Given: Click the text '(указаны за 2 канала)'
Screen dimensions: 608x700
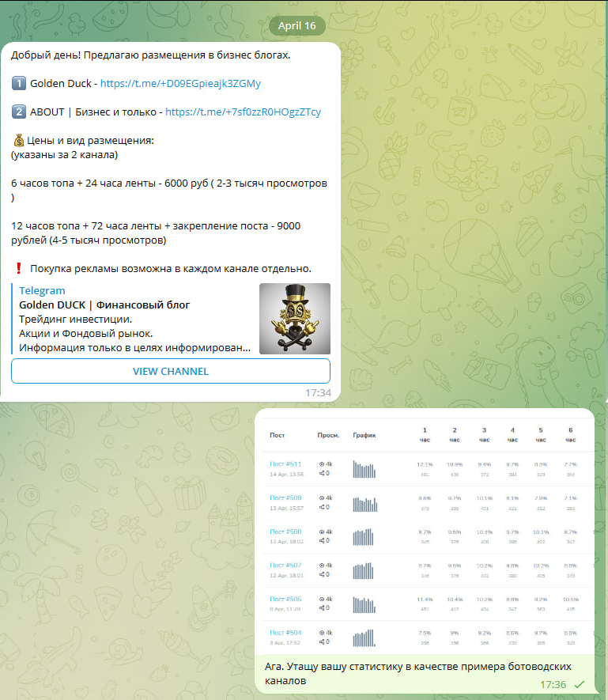Looking at the screenshot, I should coord(64,155).
